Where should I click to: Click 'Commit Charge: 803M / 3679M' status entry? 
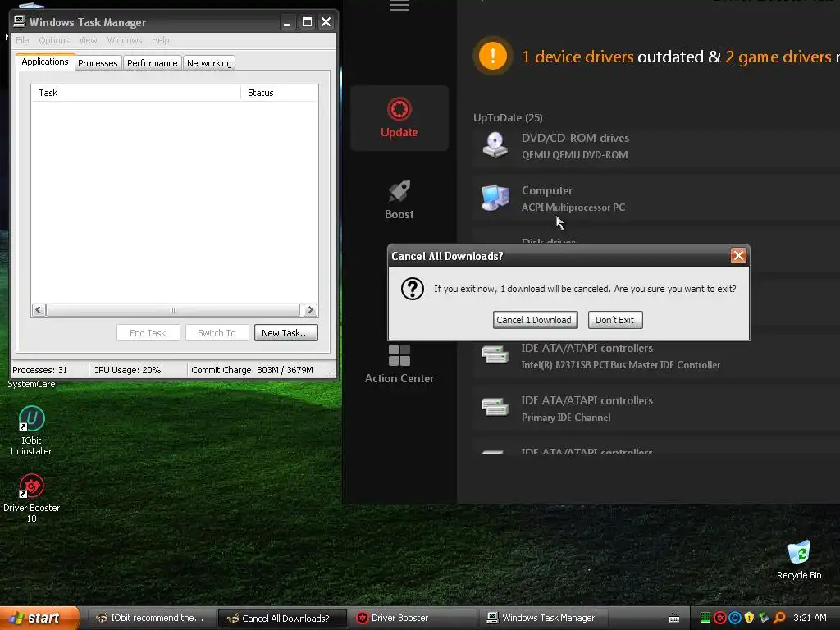tap(253, 370)
